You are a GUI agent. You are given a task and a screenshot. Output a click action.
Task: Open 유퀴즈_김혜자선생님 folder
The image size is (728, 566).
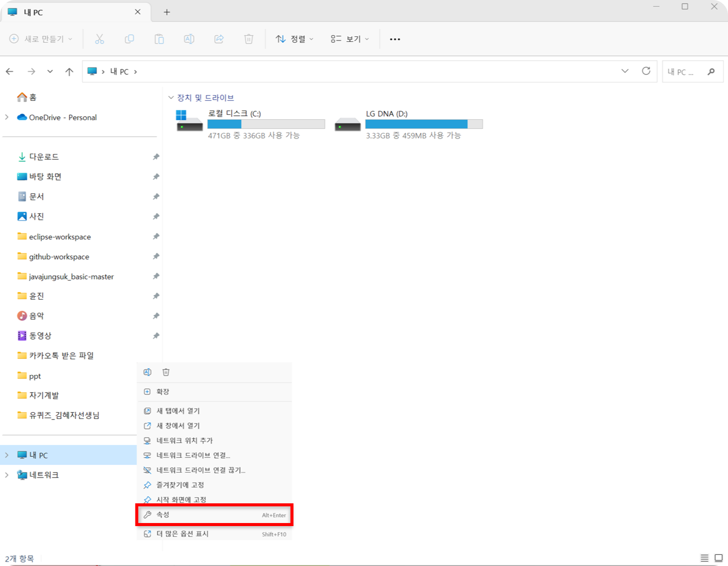coord(58,415)
